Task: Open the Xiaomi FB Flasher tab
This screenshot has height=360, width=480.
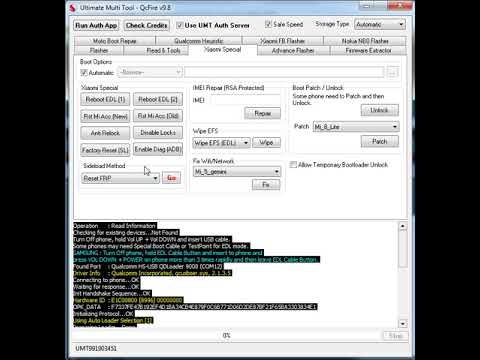Action: [x=283, y=41]
